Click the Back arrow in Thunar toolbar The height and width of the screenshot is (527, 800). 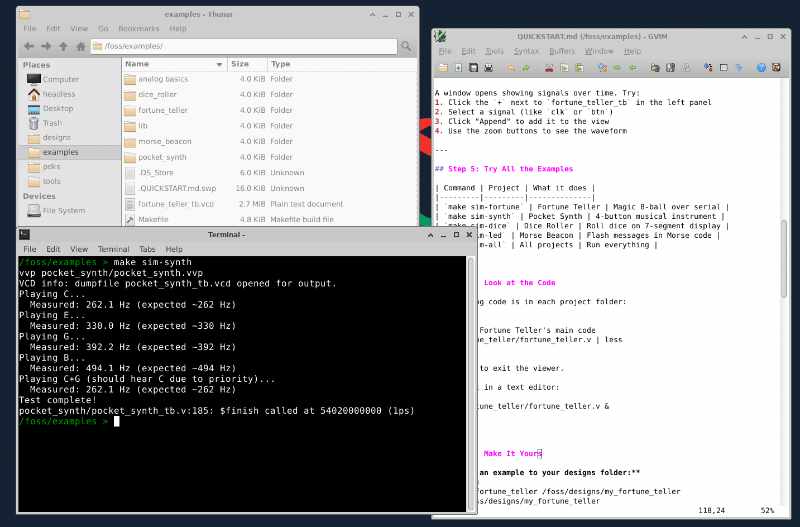(x=30, y=46)
